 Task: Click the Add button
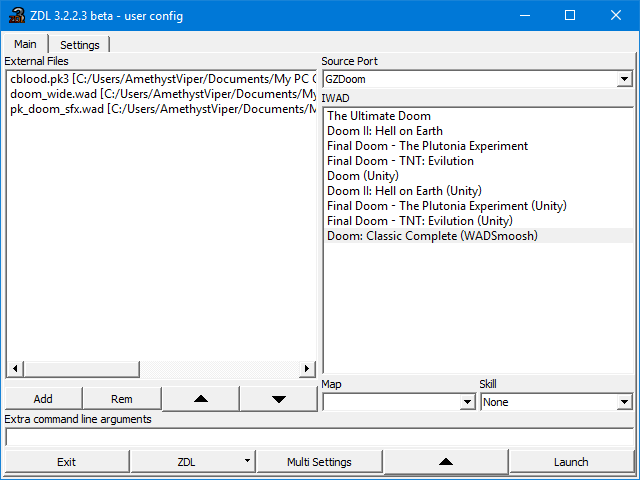tap(43, 399)
